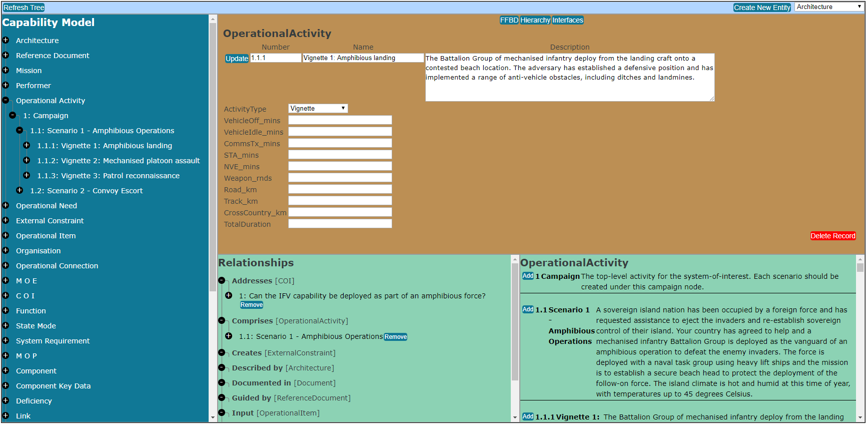Viewport: 868px width, 424px height.
Task: Focus the Weapon_rnds field
Action: [x=340, y=178]
